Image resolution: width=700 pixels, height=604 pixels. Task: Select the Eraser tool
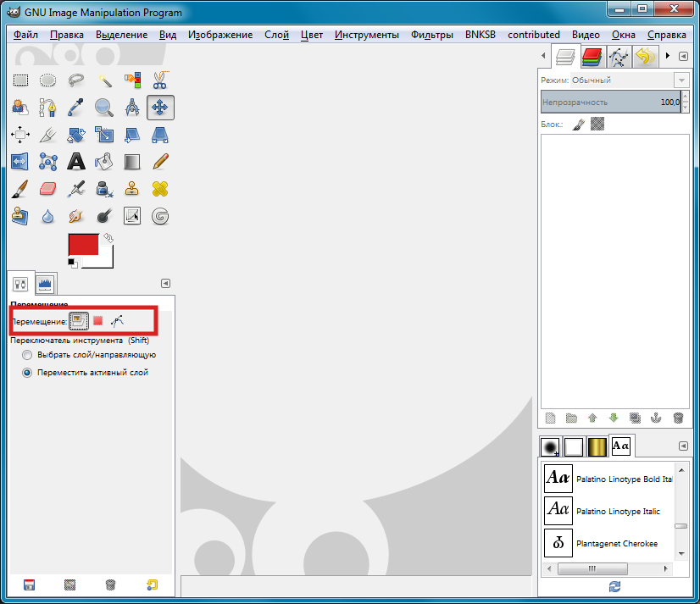point(47,189)
